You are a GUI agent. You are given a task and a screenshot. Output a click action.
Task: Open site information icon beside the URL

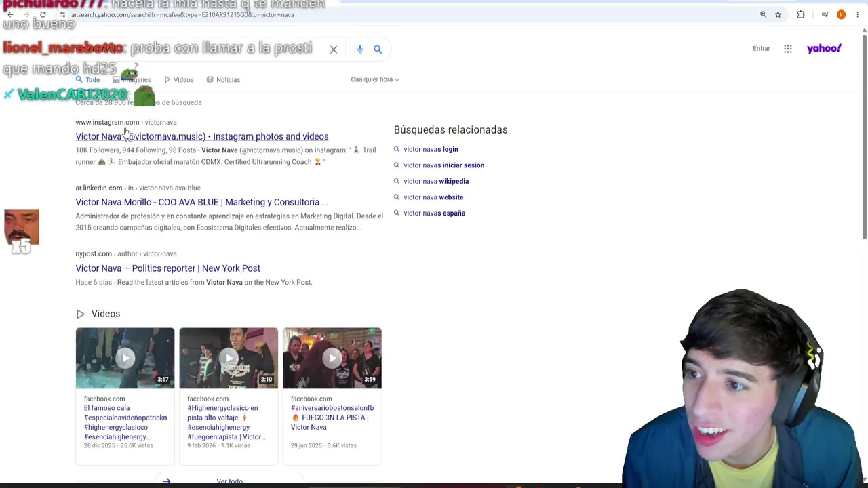click(62, 14)
